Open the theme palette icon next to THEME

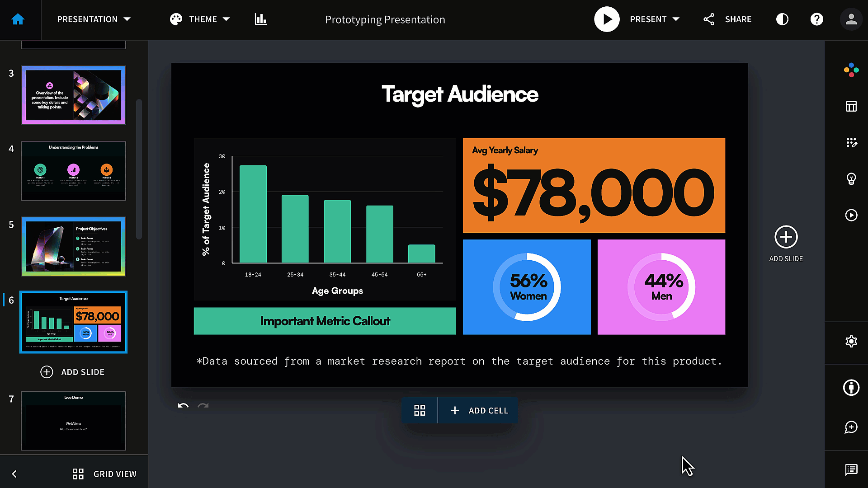pos(176,19)
